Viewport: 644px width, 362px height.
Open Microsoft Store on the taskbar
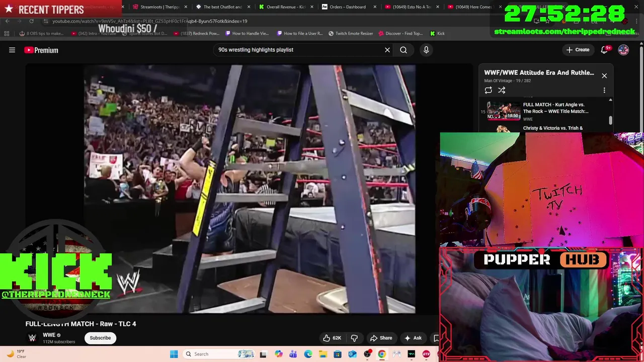coord(338,354)
